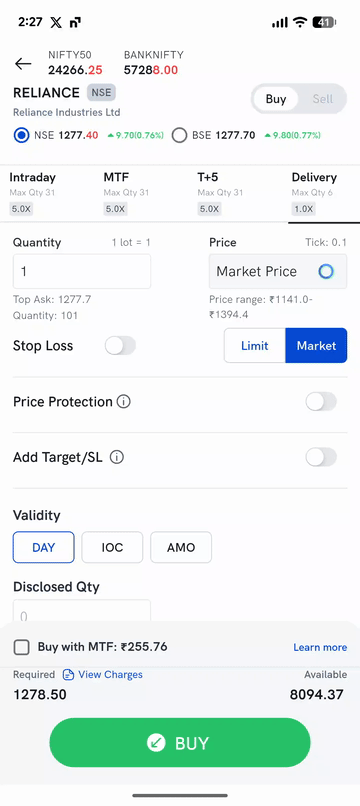The width and height of the screenshot is (360, 806).
Task: Focus the Quantity input field
Action: pos(82,271)
